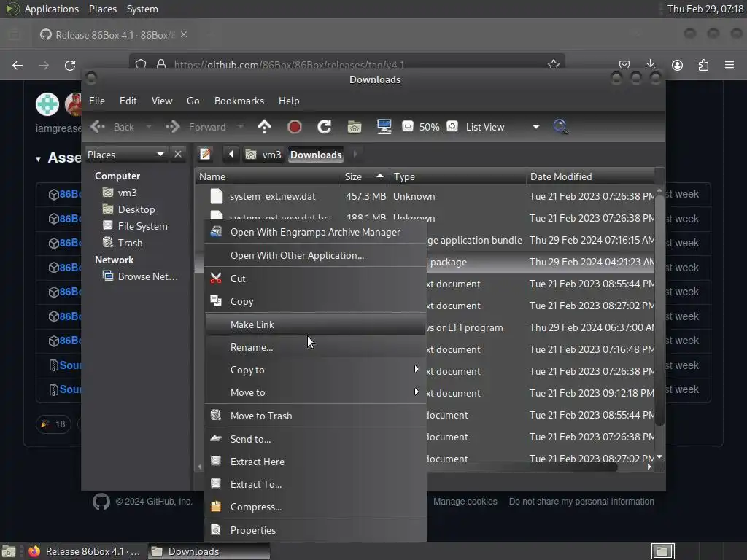This screenshot has height=560, width=747.
Task: Reload the Downloads folder view
Action: [325, 127]
